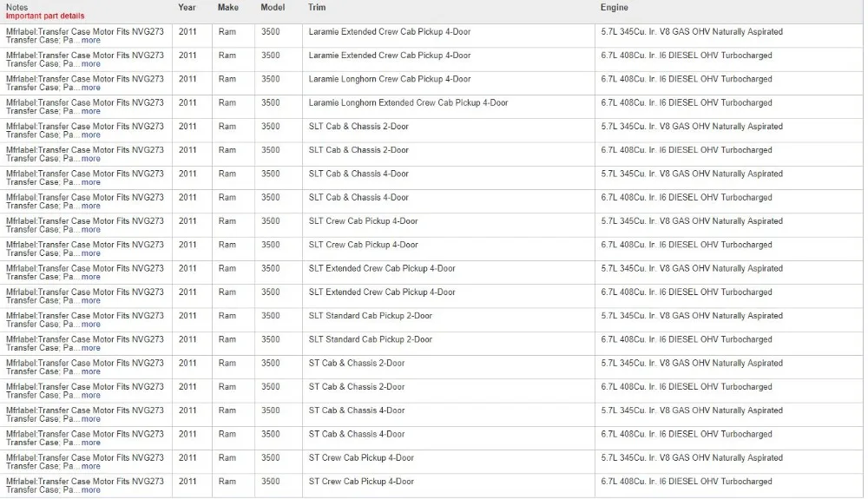Expand notes for SLT Cab & Chassis 4-Door 5.7L row

pyautogui.click(x=91, y=182)
